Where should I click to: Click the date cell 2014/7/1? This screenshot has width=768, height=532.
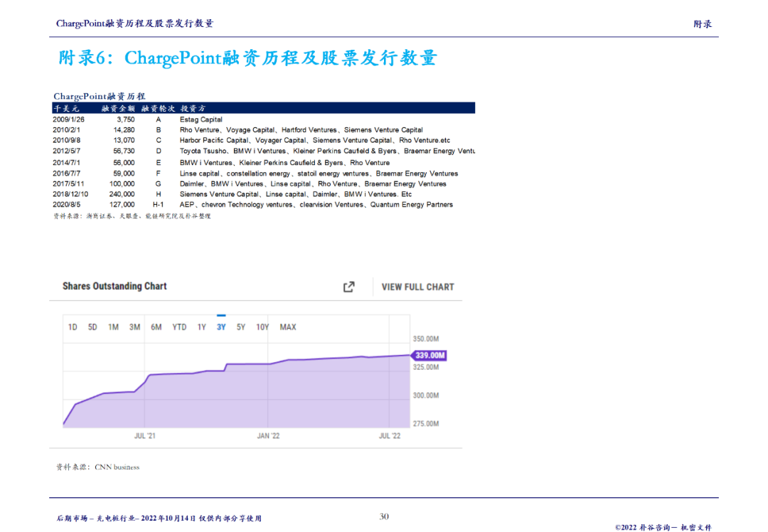[67, 163]
